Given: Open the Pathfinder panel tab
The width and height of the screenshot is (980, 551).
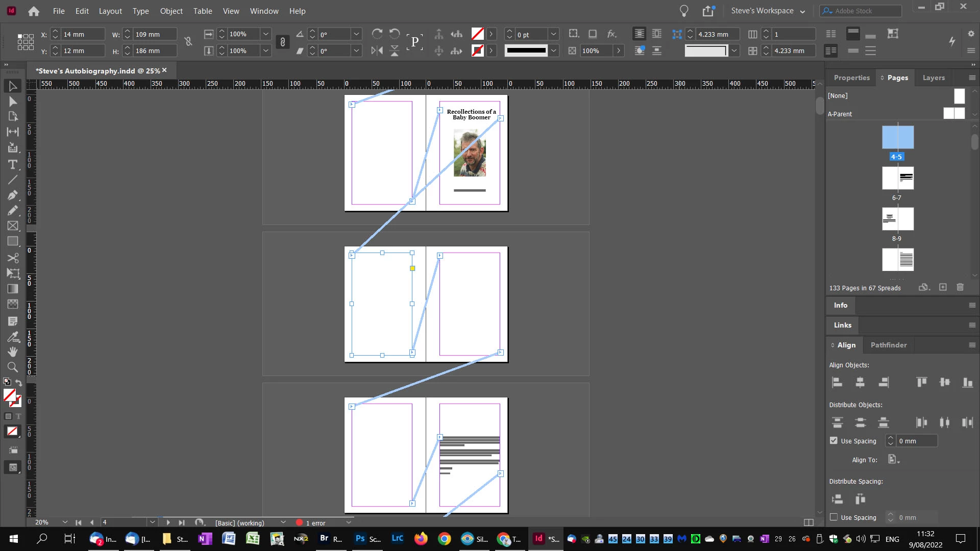Looking at the screenshot, I should tap(888, 345).
